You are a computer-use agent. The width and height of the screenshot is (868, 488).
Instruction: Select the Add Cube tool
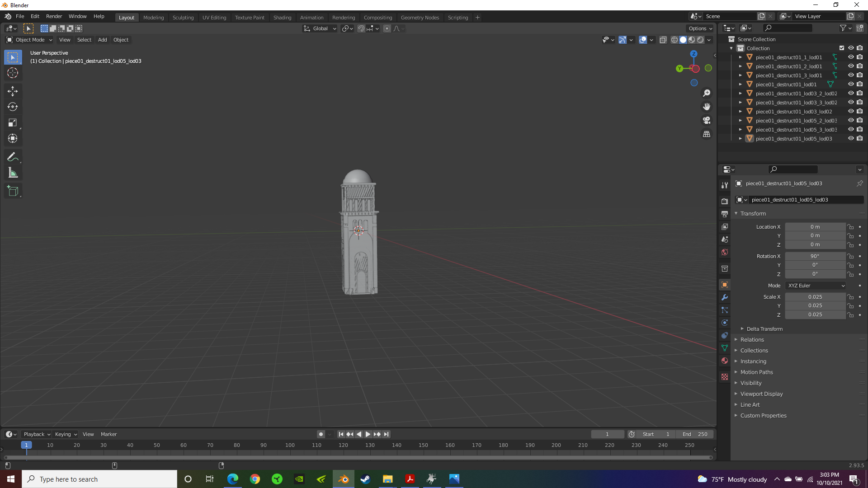(13, 191)
